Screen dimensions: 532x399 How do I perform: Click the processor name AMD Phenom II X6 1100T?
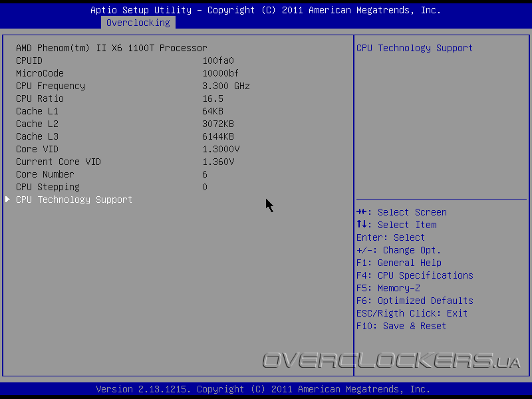coord(111,48)
